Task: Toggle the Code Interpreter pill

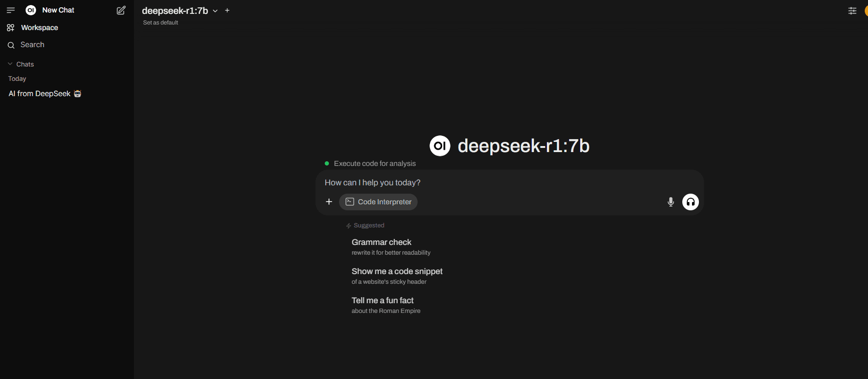Action: [x=378, y=202]
